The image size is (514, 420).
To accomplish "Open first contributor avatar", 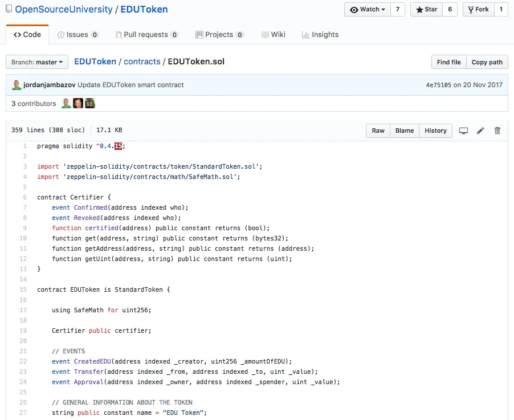I will click(x=66, y=103).
